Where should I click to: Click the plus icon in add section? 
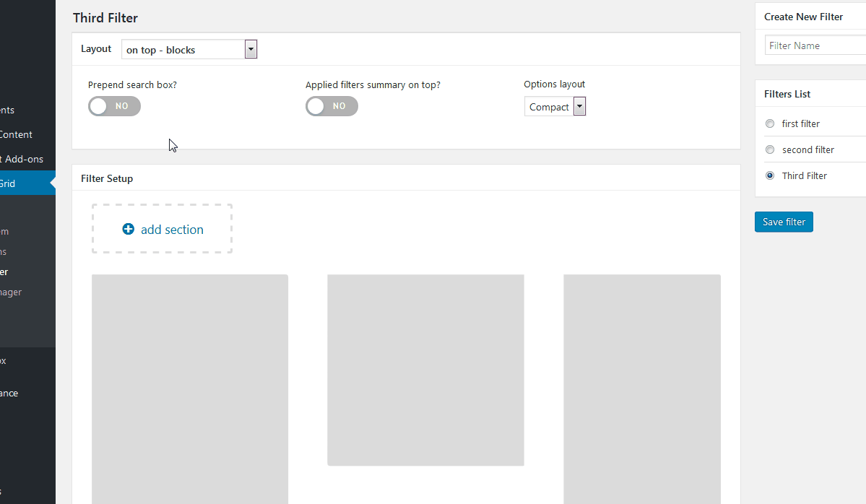coord(128,229)
